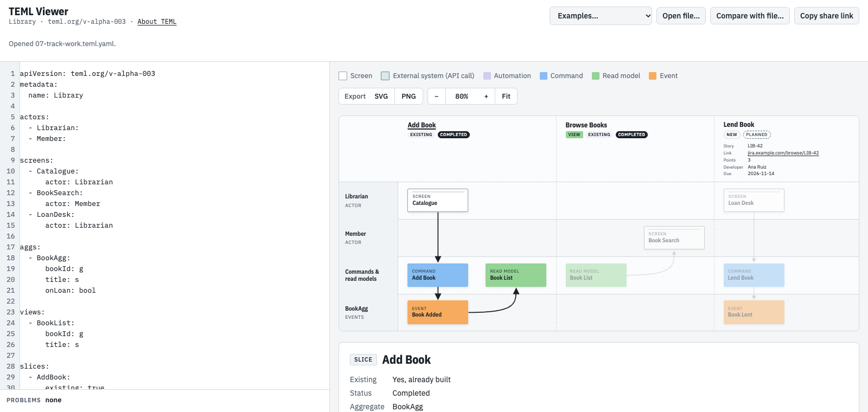
Task: Click the Command legend swatch
Action: click(544, 76)
